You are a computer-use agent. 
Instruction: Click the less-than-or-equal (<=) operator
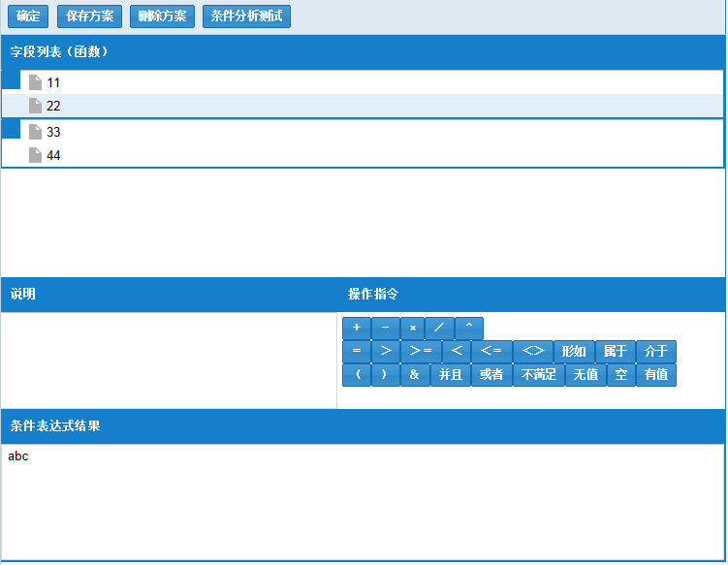pos(491,352)
